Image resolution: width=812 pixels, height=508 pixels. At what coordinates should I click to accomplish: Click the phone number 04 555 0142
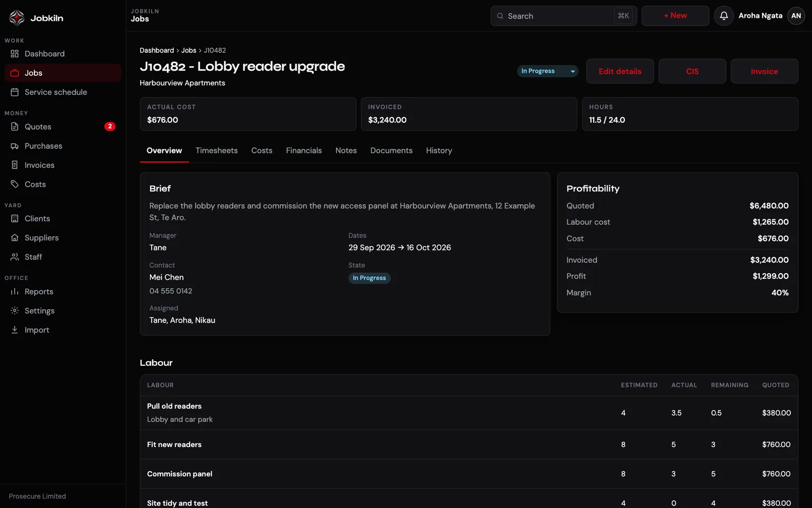point(171,291)
